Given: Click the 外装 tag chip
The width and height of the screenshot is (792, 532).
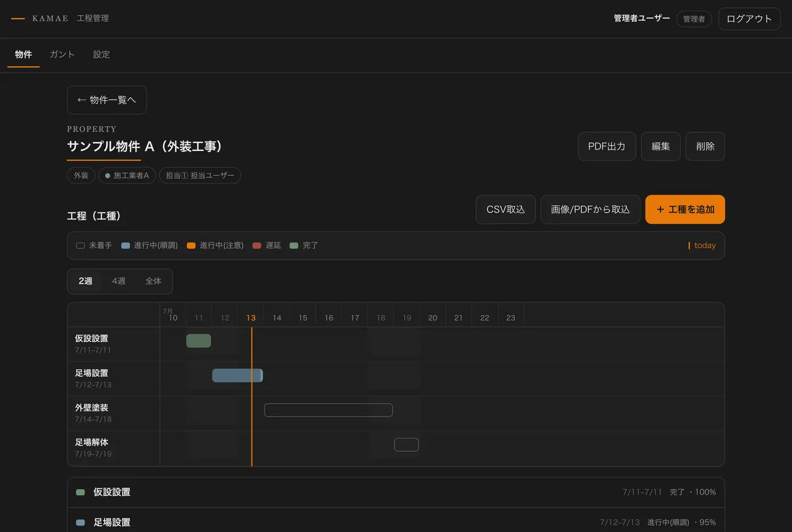Looking at the screenshot, I should tap(81, 175).
